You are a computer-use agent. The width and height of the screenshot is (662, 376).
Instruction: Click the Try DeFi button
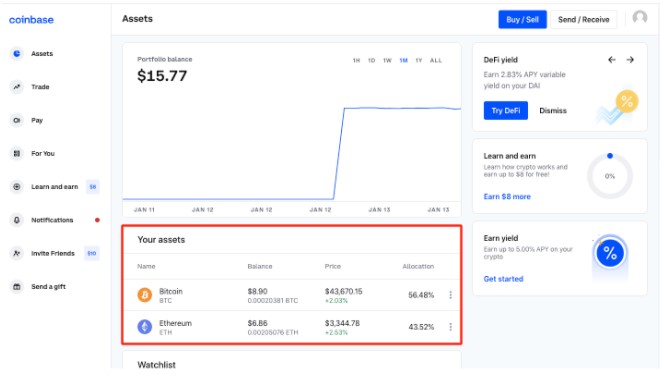(506, 111)
